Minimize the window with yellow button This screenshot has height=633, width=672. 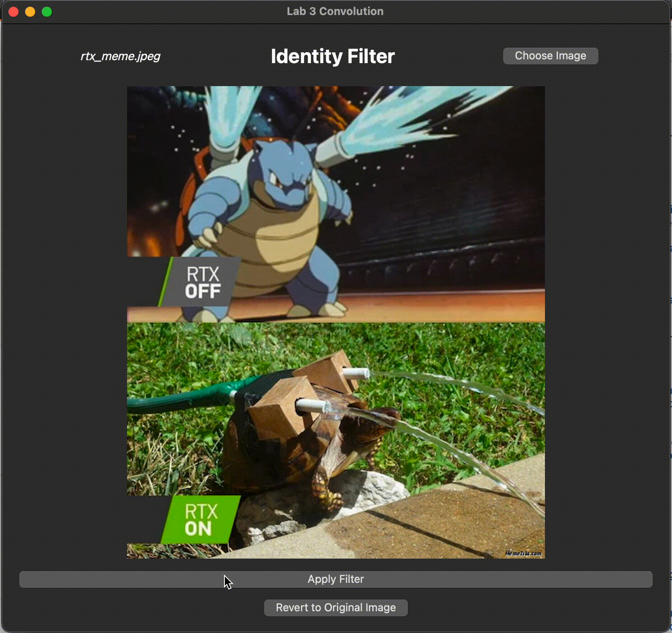[30, 12]
